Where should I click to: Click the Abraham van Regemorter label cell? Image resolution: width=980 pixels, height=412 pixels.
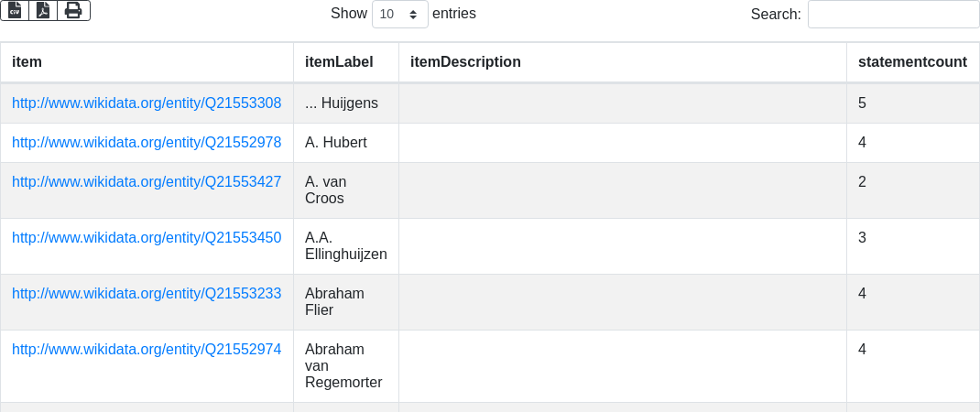click(343, 366)
